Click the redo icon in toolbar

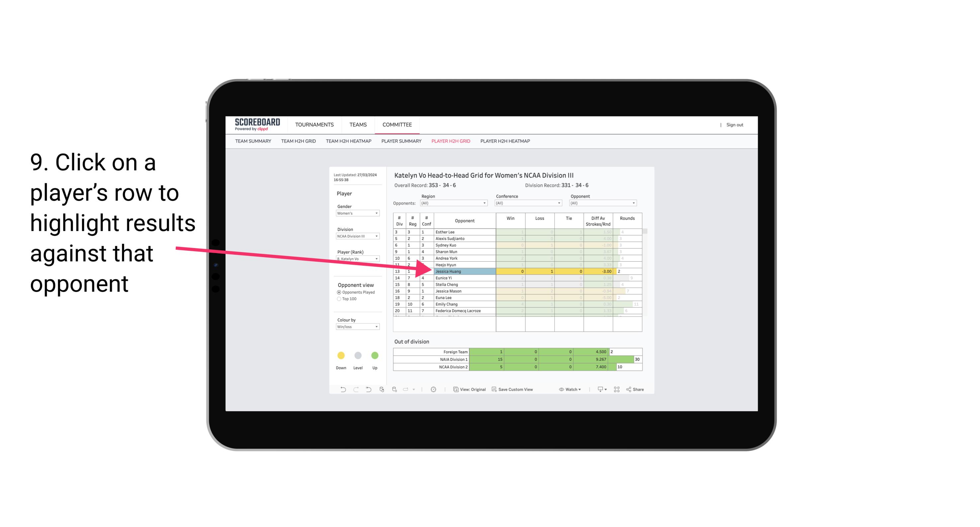356,390
